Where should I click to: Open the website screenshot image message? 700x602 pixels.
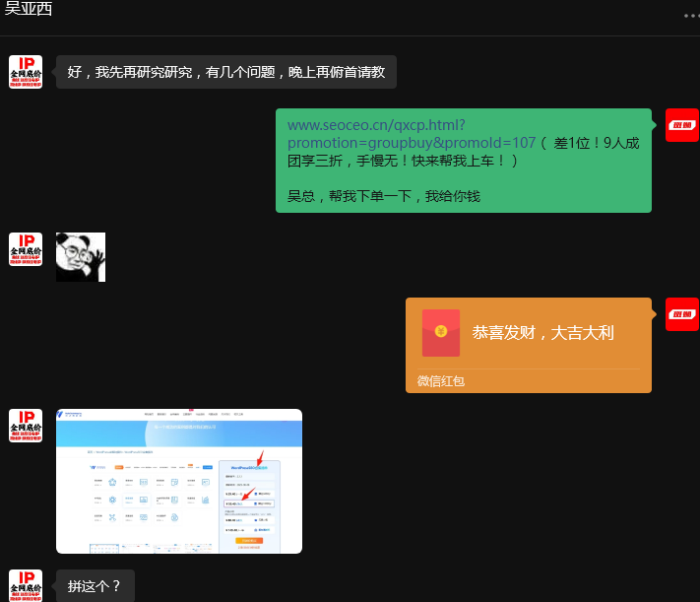(x=179, y=482)
